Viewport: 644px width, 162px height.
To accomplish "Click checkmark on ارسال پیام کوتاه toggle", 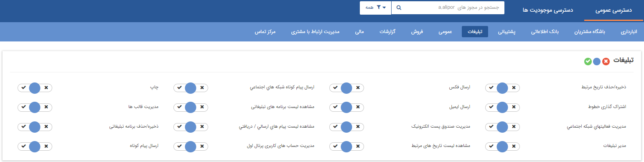I will point(23,147).
